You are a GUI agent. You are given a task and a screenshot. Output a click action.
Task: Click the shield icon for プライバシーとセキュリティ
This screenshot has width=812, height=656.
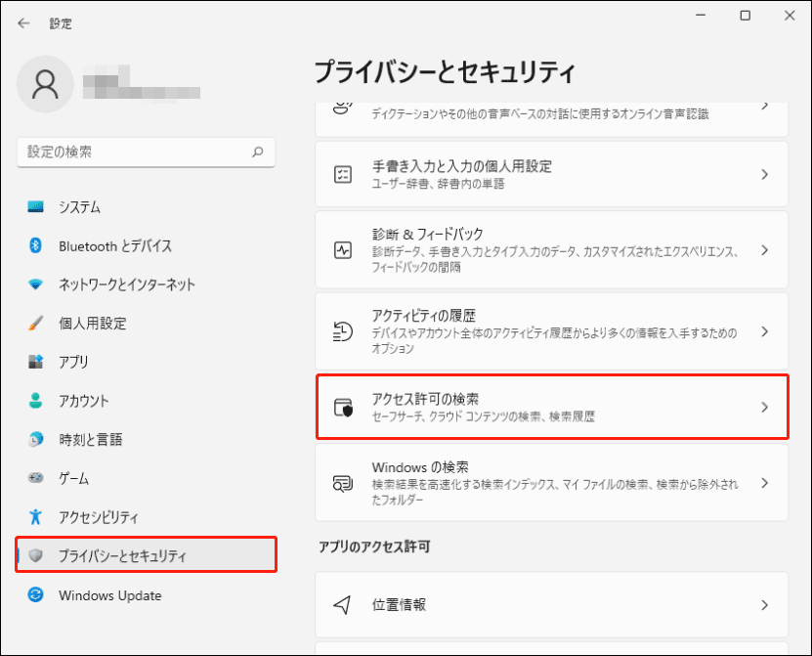click(x=35, y=555)
